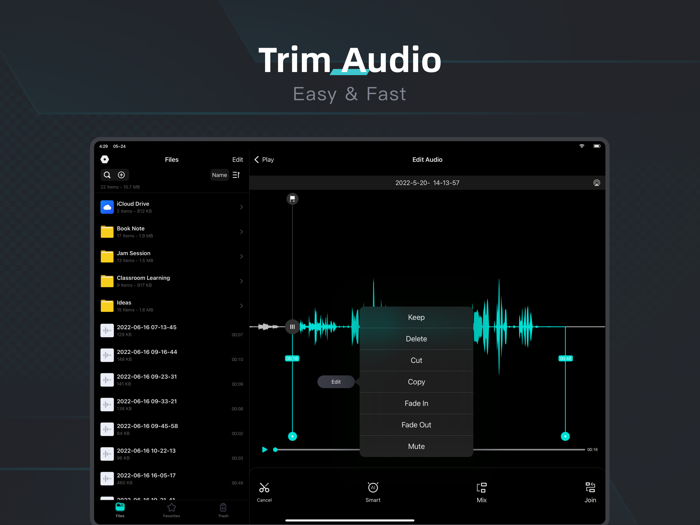The width and height of the screenshot is (700, 525).
Task: Open the iCloud Drive cloud icon
Action: pyautogui.click(x=107, y=207)
